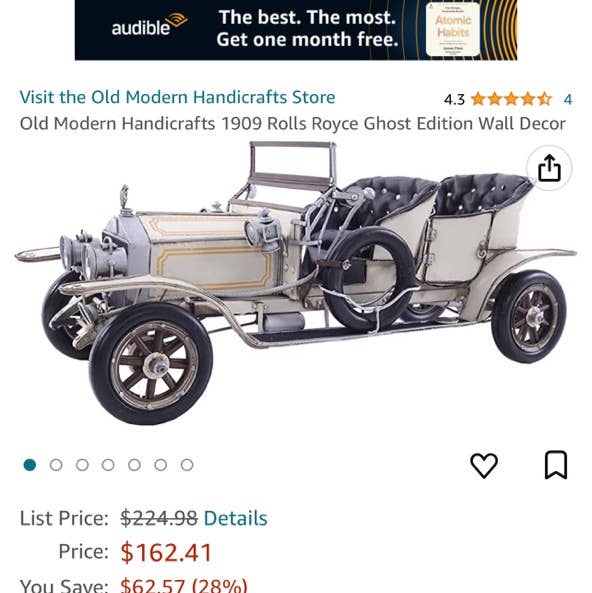Image resolution: width=592 pixels, height=593 pixels.
Task: Tap the $162.41 price text
Action: point(166,553)
